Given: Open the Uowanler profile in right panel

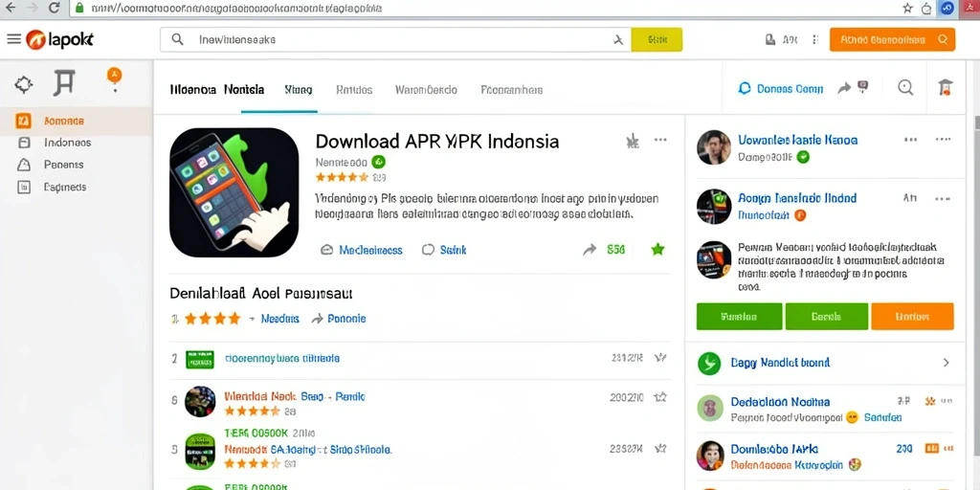Looking at the screenshot, I should tap(797, 140).
